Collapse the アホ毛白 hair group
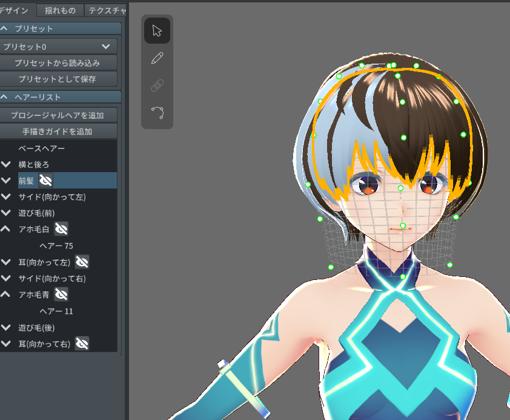This screenshot has height=420, width=510. pyautogui.click(x=6, y=229)
